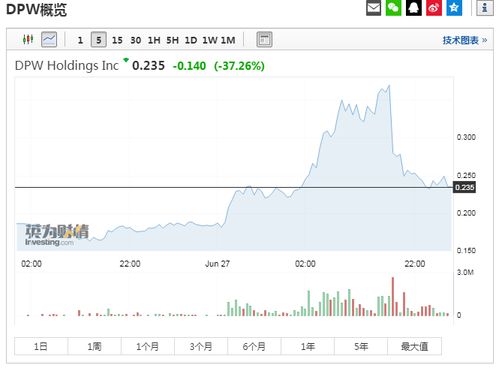Viewport: 499px width, 368px height.
Task: Click the -0.140 price change value
Action: click(x=189, y=66)
